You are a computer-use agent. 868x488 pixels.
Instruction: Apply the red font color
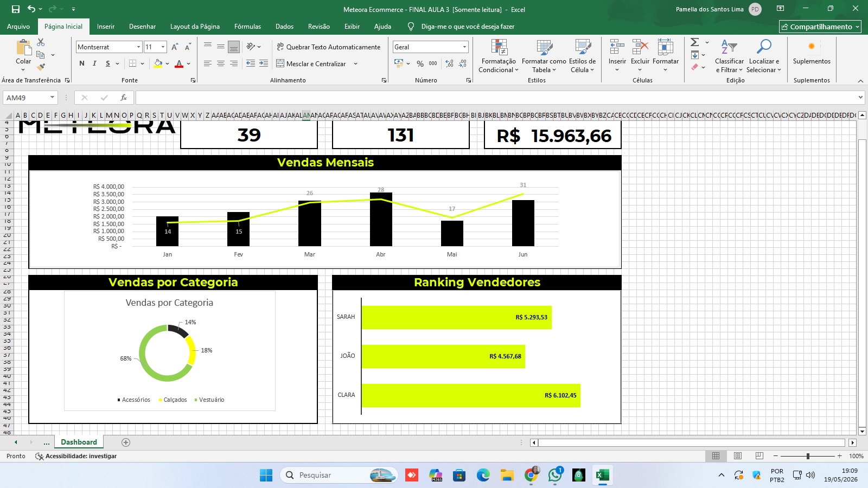click(179, 63)
